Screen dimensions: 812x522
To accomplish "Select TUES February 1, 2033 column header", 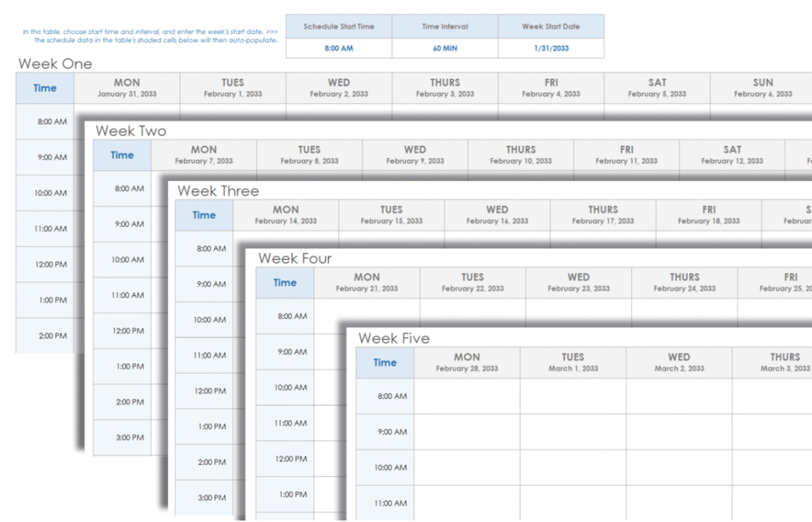I will pyautogui.click(x=232, y=88).
